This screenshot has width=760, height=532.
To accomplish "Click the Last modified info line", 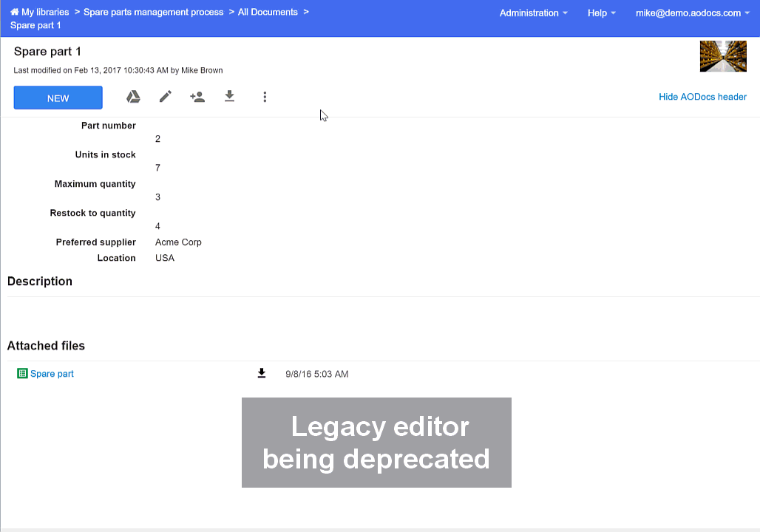I will pos(118,70).
